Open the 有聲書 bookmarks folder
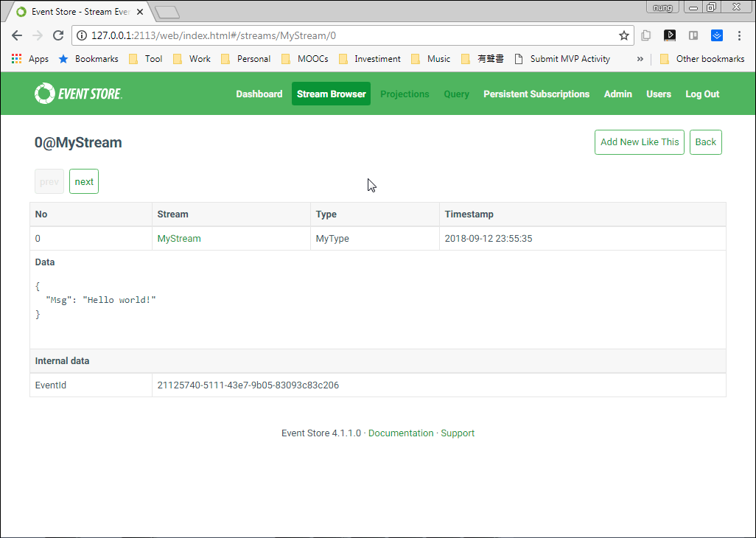The image size is (756, 538). tap(483, 59)
